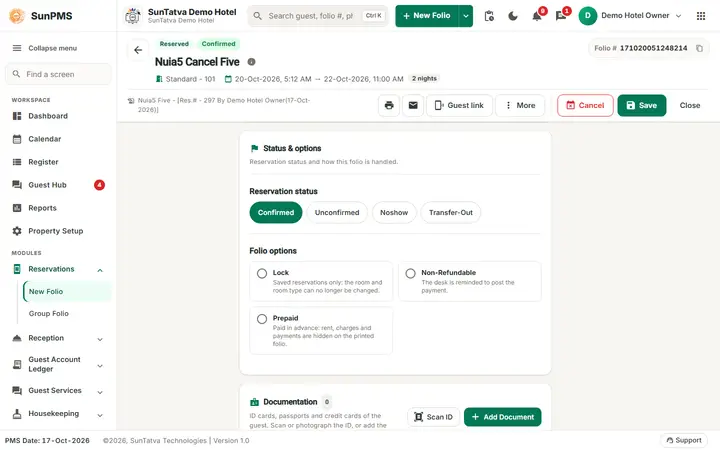
Task: Open the clipboard clock icon in header
Action: [x=489, y=16]
